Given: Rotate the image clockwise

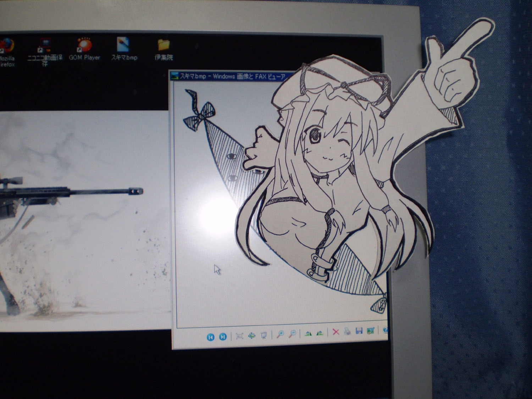Looking at the screenshot, I should coord(308,333).
